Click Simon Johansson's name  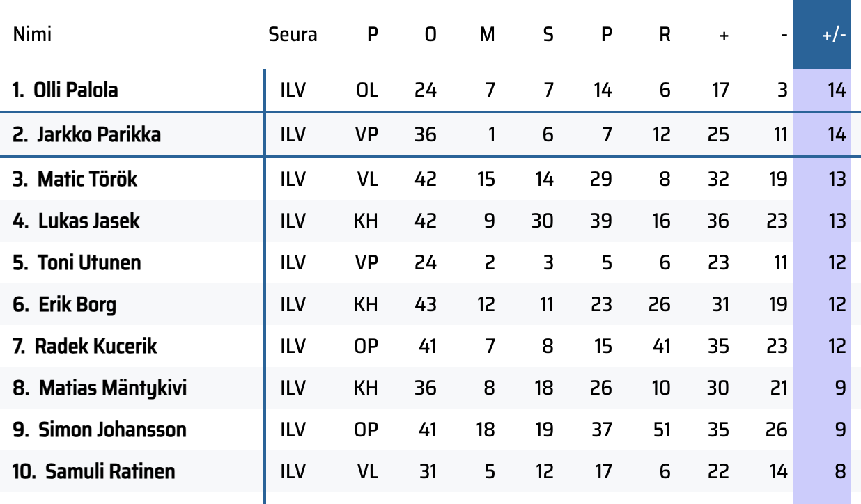111,430
